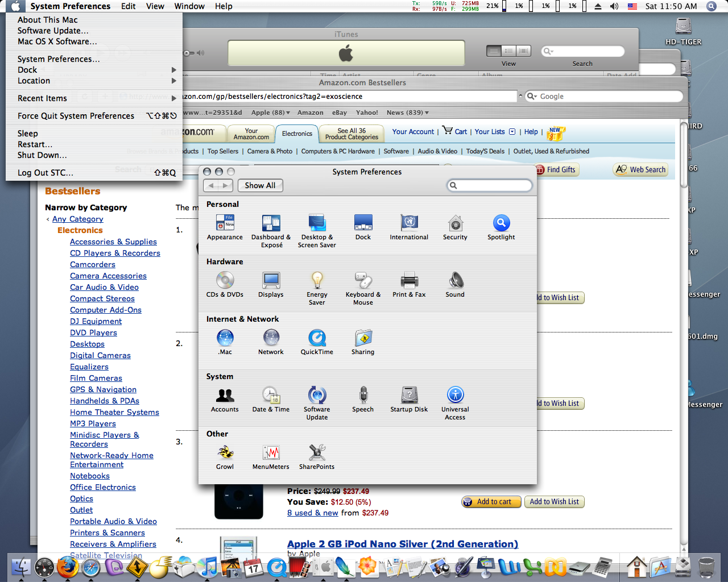Choose Sleep from the Apple menu
This screenshot has width=728, height=582.
[94, 134]
